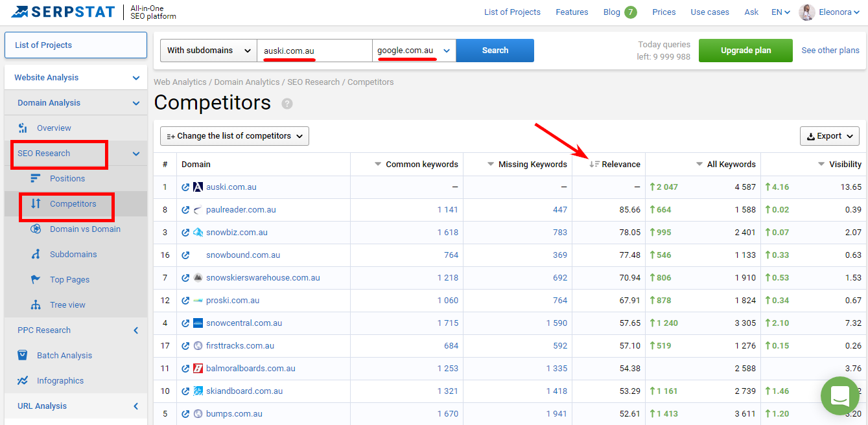Click the Search button
This screenshot has height=425, width=868.
coord(495,51)
